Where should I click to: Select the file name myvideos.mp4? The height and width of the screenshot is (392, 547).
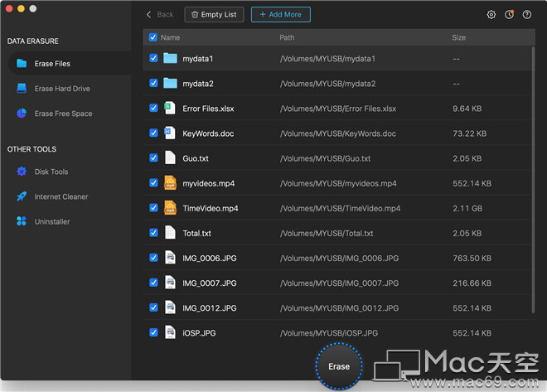[x=209, y=183]
